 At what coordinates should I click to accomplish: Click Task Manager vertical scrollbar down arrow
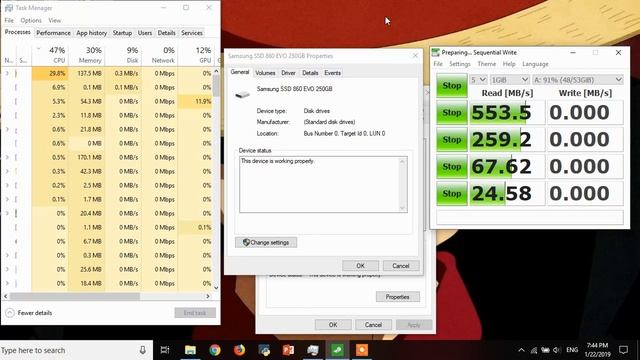(x=216, y=288)
